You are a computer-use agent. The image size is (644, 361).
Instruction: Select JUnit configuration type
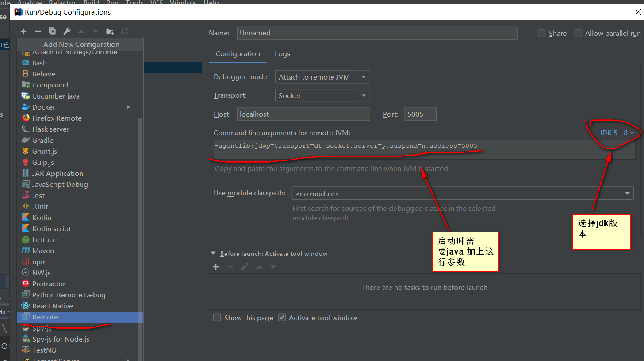point(80,207)
